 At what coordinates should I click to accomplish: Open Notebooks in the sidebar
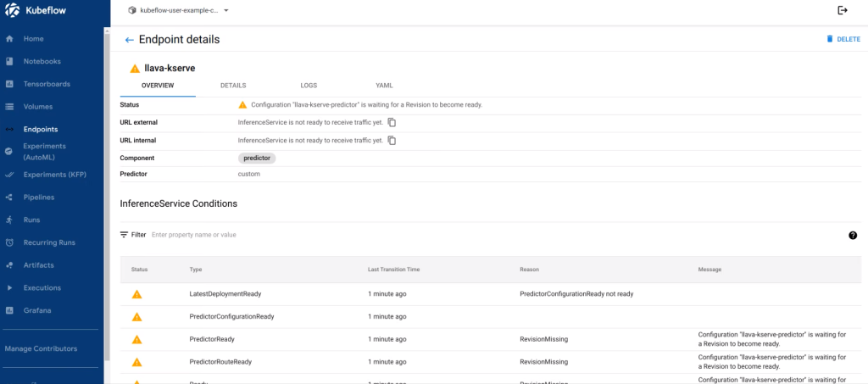coord(42,62)
